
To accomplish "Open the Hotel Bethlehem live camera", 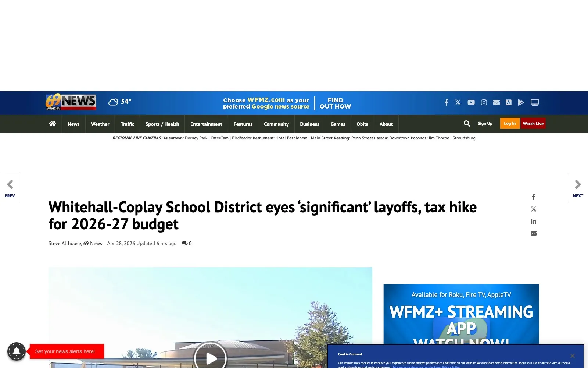I will click(291, 138).
